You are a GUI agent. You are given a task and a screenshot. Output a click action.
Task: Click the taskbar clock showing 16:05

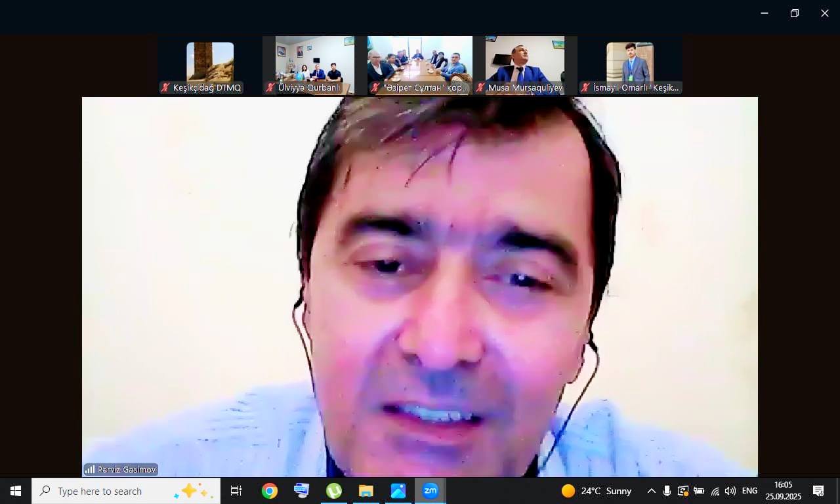point(783,491)
